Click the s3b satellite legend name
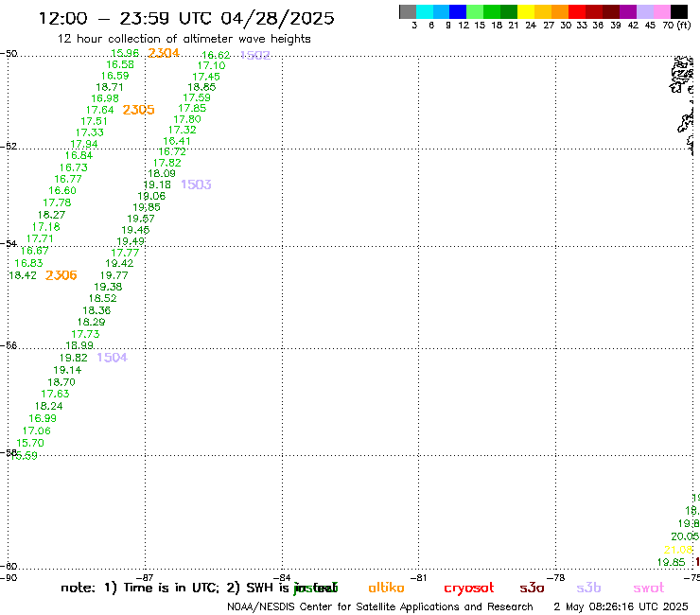This screenshot has width=700, height=615. (588, 588)
